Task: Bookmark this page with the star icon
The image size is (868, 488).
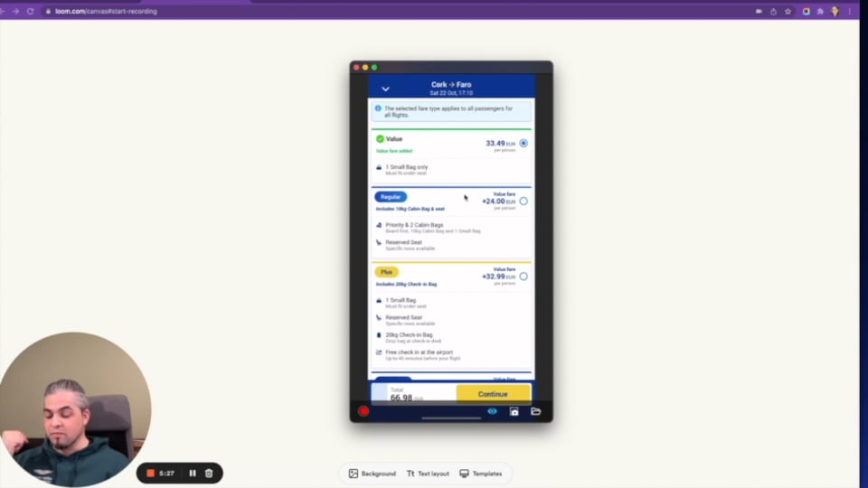Action: point(788,11)
